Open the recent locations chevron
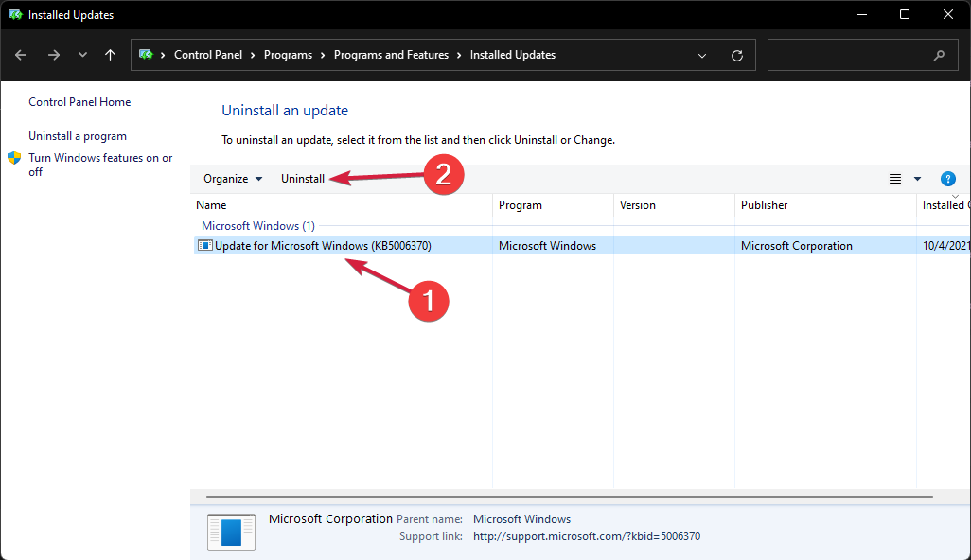 click(x=82, y=55)
